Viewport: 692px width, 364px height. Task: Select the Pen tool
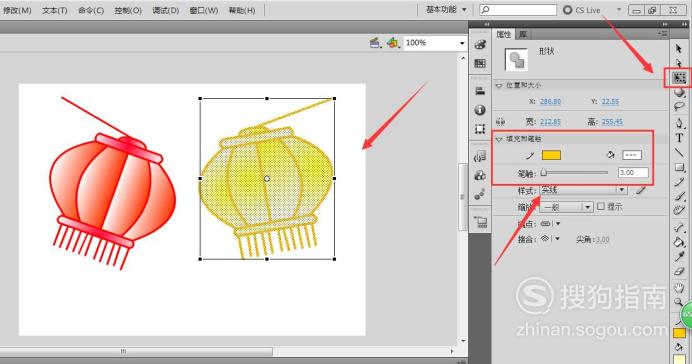(679, 123)
